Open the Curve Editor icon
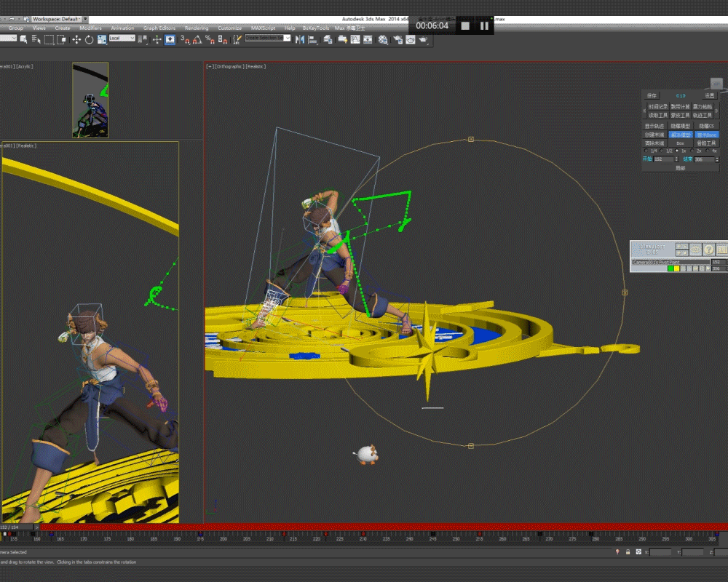Viewport: 728px width, 582px height. coord(355,39)
